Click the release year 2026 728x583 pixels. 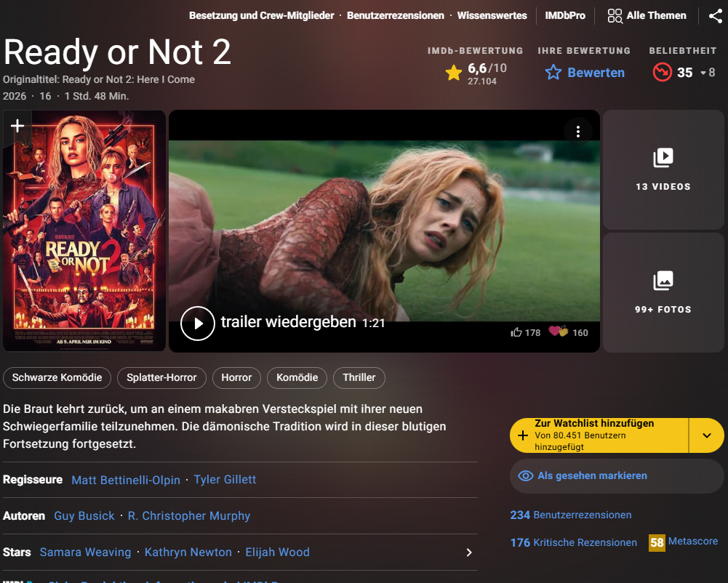coord(15,96)
